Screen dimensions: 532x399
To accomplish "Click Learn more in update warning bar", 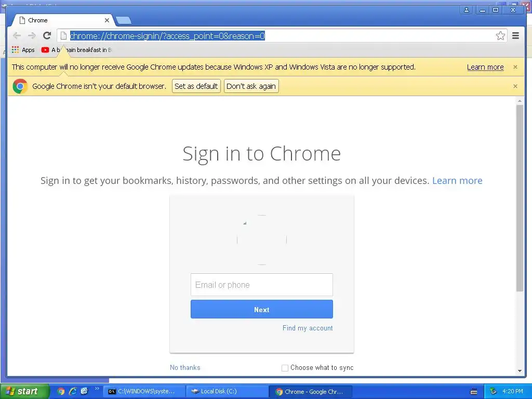I will click(485, 67).
